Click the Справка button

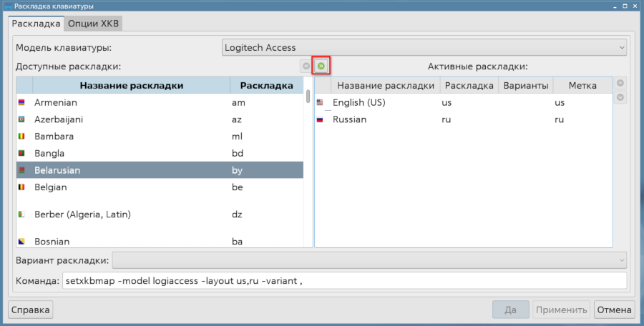[x=31, y=310]
